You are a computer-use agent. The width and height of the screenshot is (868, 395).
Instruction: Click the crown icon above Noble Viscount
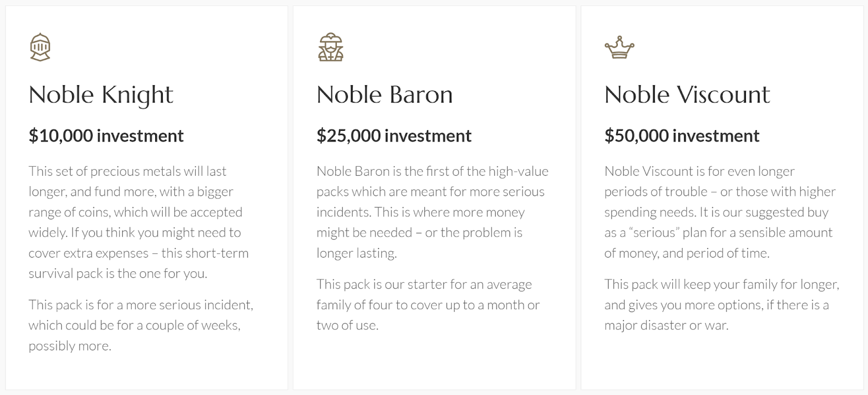(619, 48)
